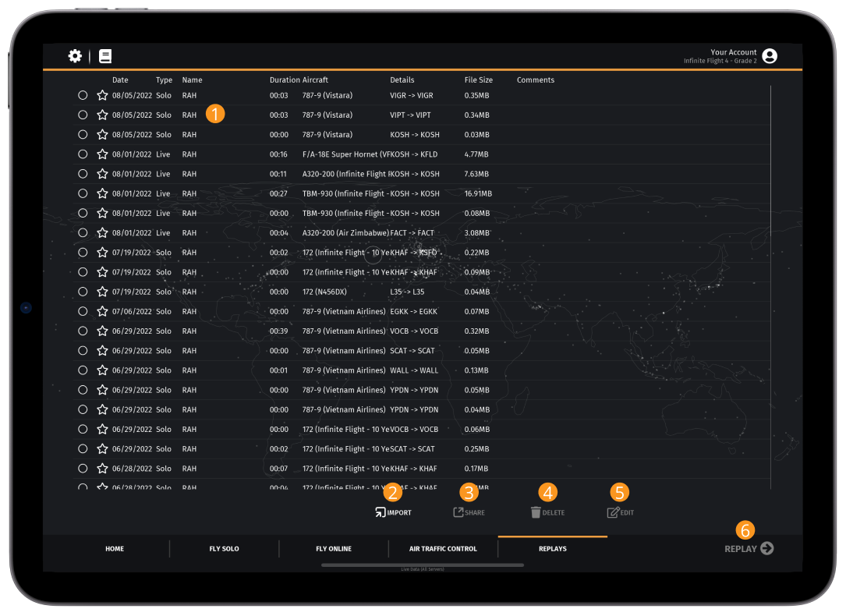
Task: Open the settings gear icon
Action: tap(75, 56)
